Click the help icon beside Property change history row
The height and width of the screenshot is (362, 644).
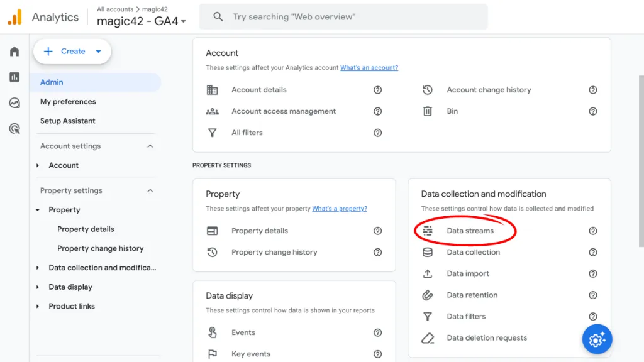[x=377, y=252]
